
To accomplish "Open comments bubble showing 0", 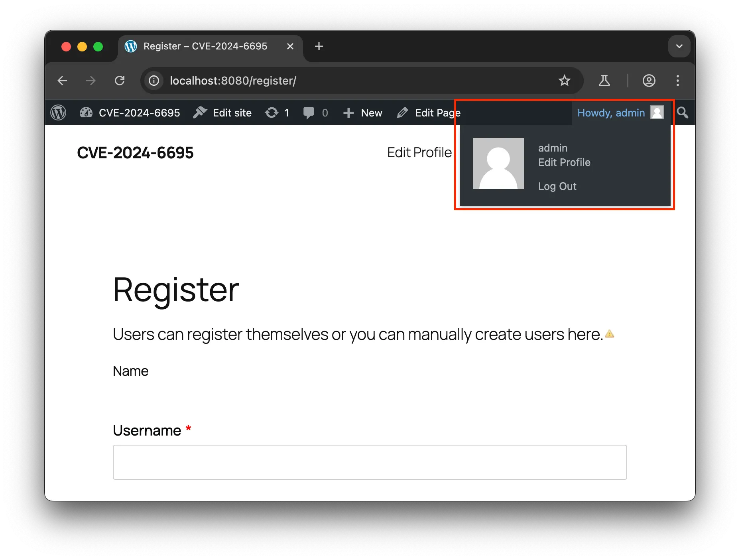I will pyautogui.click(x=315, y=113).
